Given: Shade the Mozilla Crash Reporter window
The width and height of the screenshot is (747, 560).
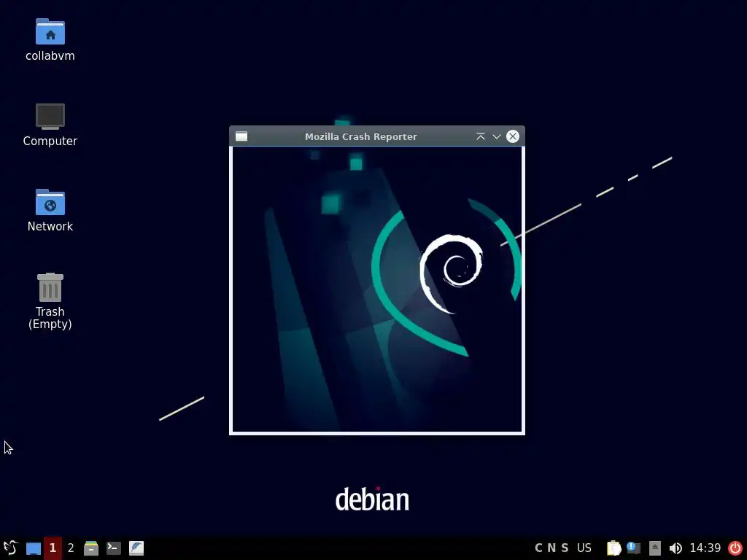Looking at the screenshot, I should (480, 136).
